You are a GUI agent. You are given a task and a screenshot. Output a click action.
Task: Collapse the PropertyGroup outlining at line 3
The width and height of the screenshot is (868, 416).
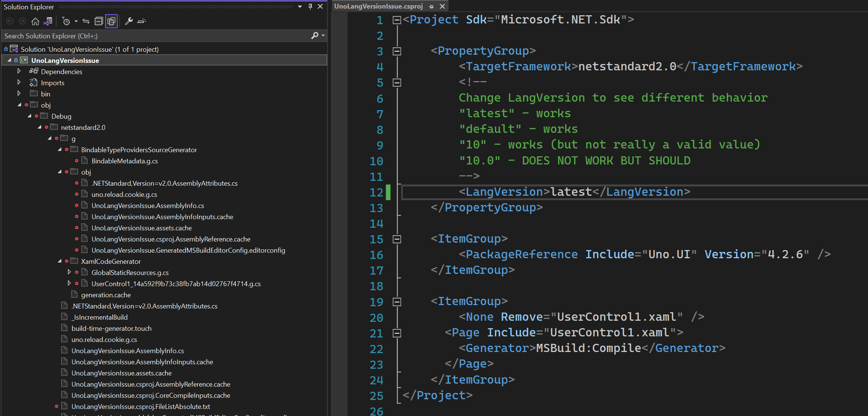[397, 51]
